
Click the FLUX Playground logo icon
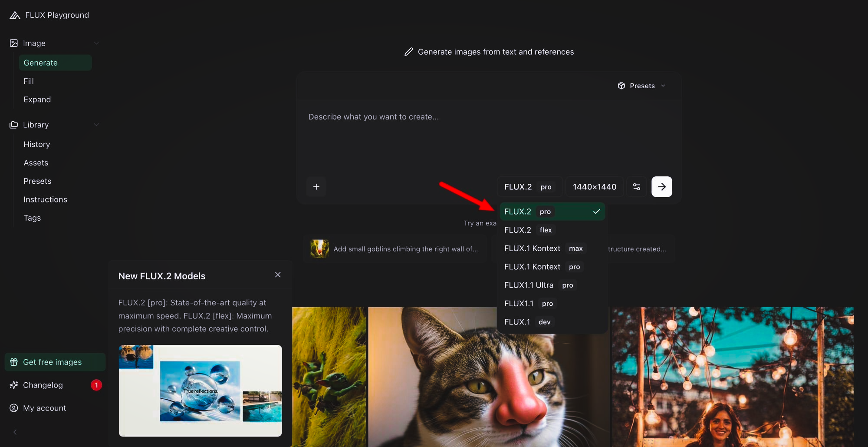pyautogui.click(x=15, y=15)
